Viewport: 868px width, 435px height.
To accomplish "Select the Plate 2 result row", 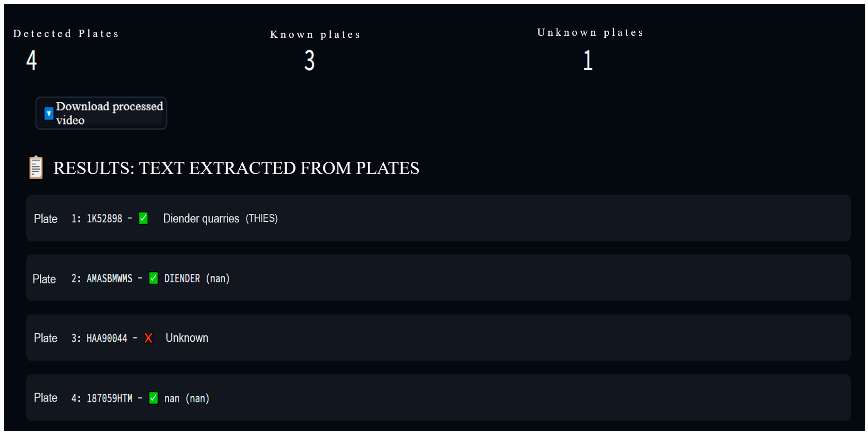I will [438, 278].
